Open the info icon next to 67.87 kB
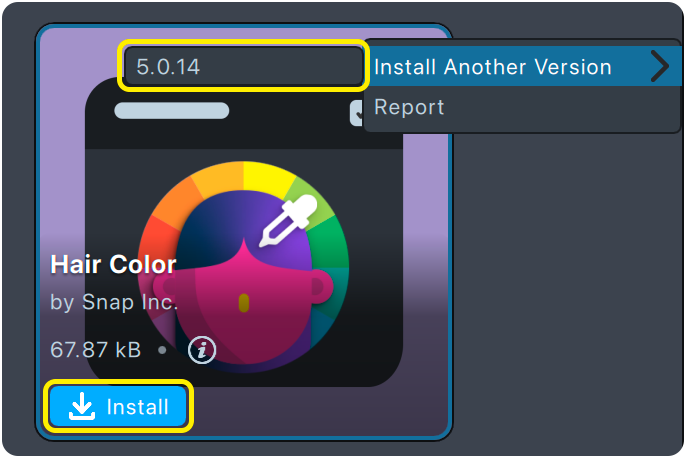688x460 pixels. pos(202,350)
